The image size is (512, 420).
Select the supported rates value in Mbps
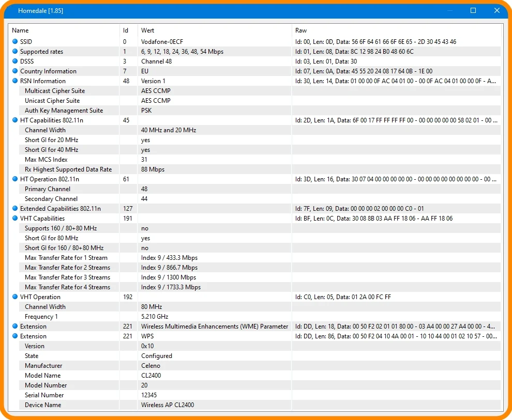182,52
